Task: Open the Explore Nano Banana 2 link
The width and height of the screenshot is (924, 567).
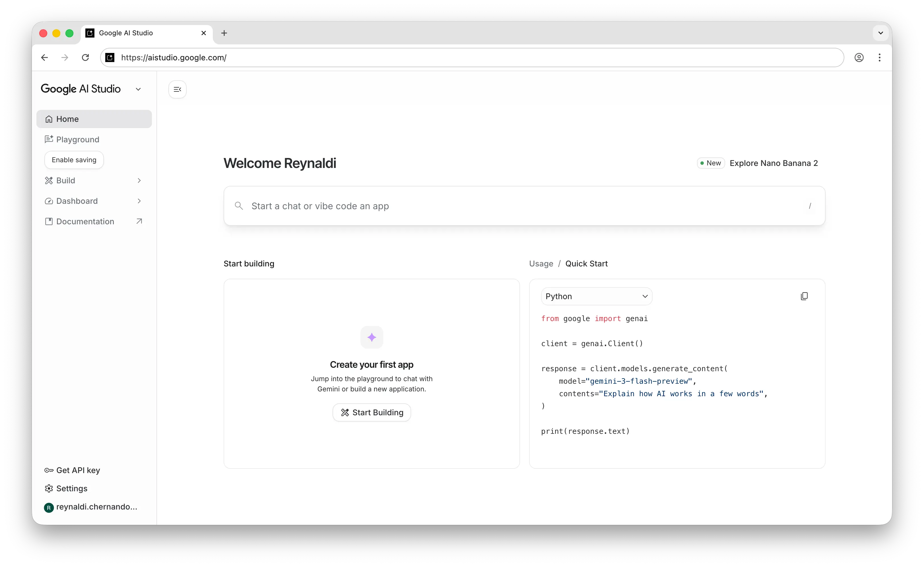Action: (774, 163)
